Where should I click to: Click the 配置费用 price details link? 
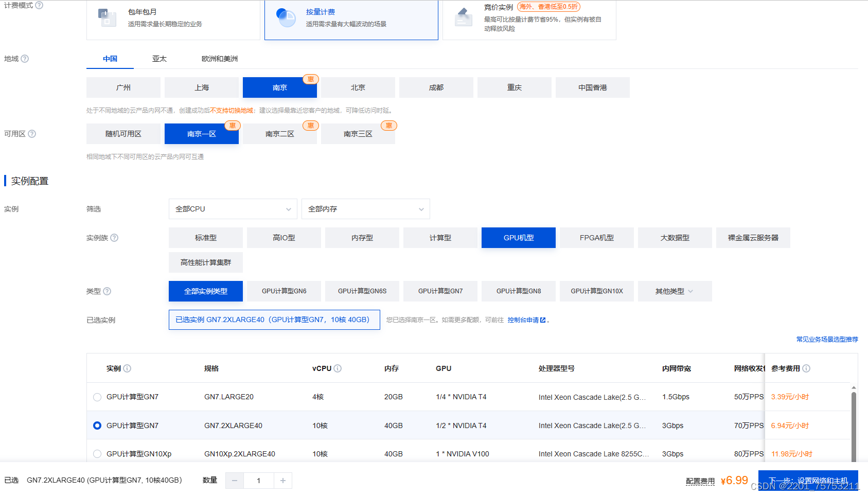pos(700,482)
